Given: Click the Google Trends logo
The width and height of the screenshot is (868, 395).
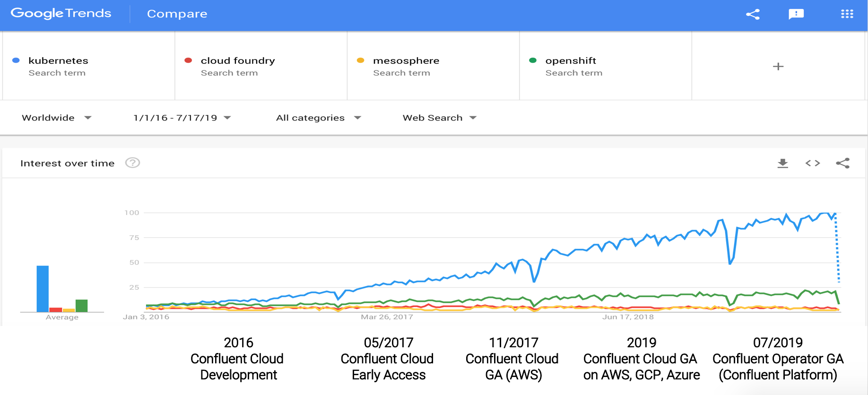Looking at the screenshot, I should (x=61, y=13).
